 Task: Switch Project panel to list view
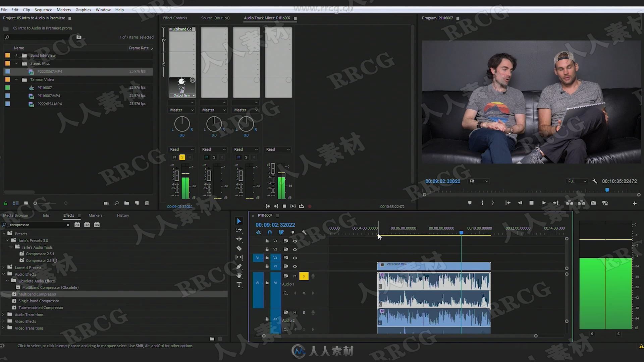point(16,203)
